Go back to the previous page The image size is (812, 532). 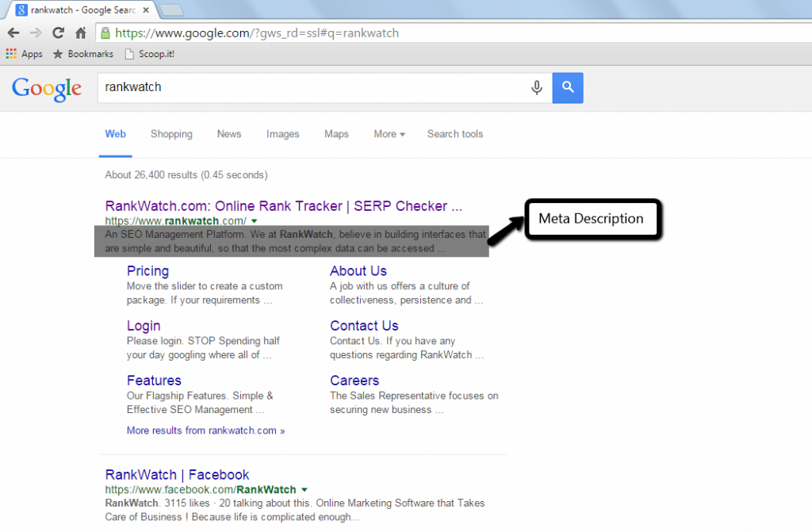click(x=13, y=33)
